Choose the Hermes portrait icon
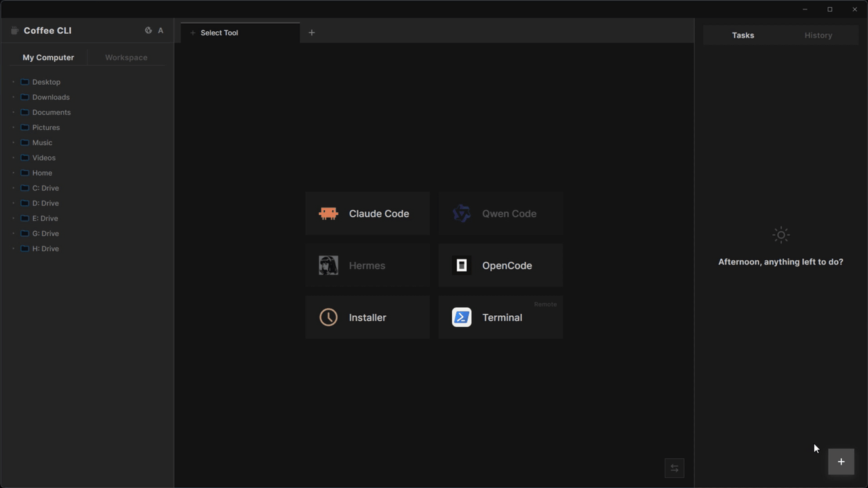Image resolution: width=868 pixels, height=488 pixels. click(328, 266)
